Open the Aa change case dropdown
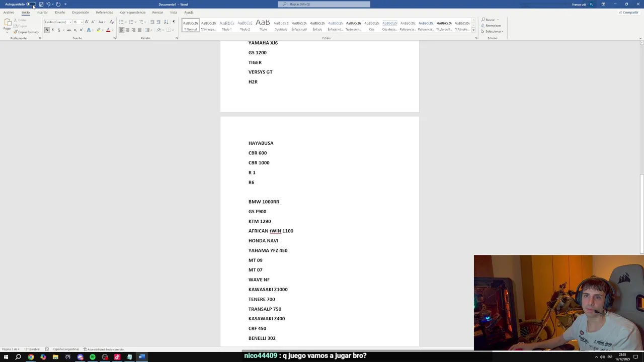Screen dimensions: 644x362 102,22
